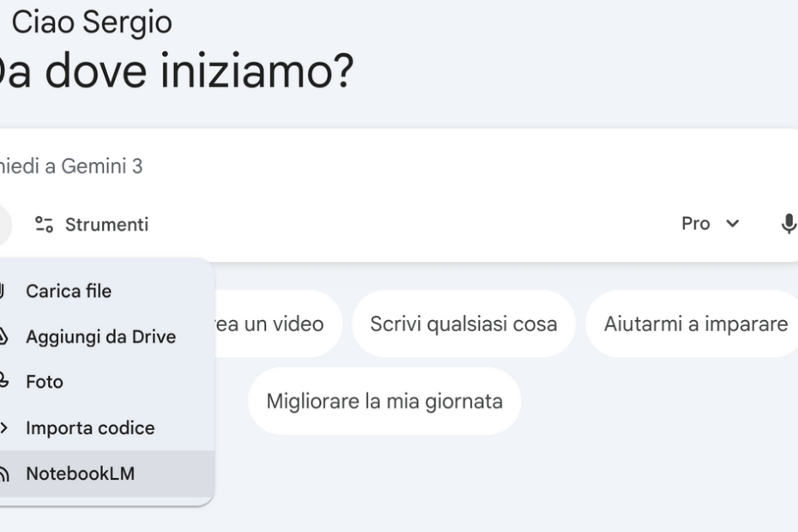
Task: Click the code icon beside Importa codice
Action: tap(3, 427)
